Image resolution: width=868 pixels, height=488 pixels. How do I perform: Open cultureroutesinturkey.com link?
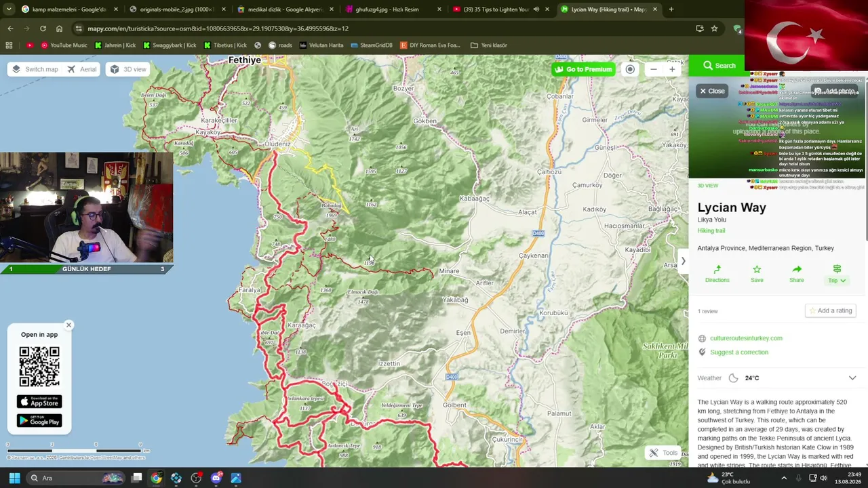click(746, 338)
